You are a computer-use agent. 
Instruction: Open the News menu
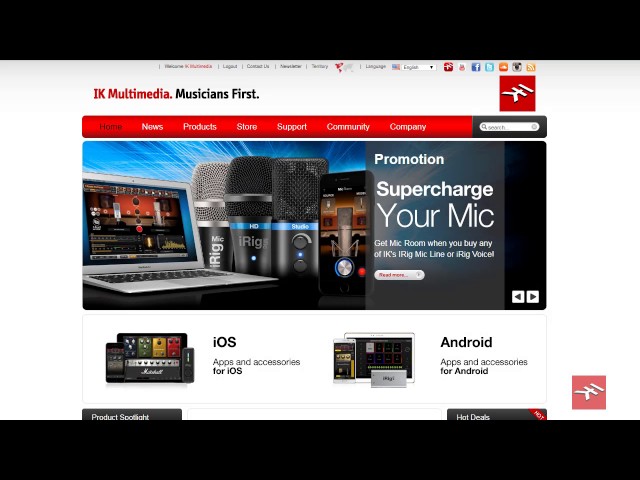tap(152, 127)
